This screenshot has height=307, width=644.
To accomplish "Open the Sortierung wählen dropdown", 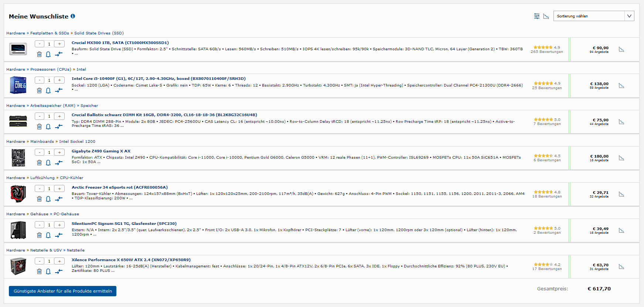I will [594, 16].
